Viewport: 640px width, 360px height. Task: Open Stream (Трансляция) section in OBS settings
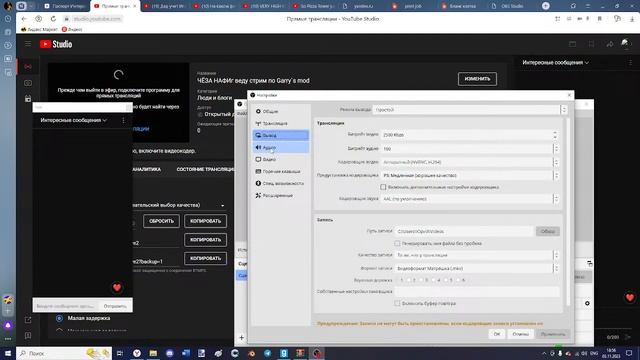click(280, 123)
